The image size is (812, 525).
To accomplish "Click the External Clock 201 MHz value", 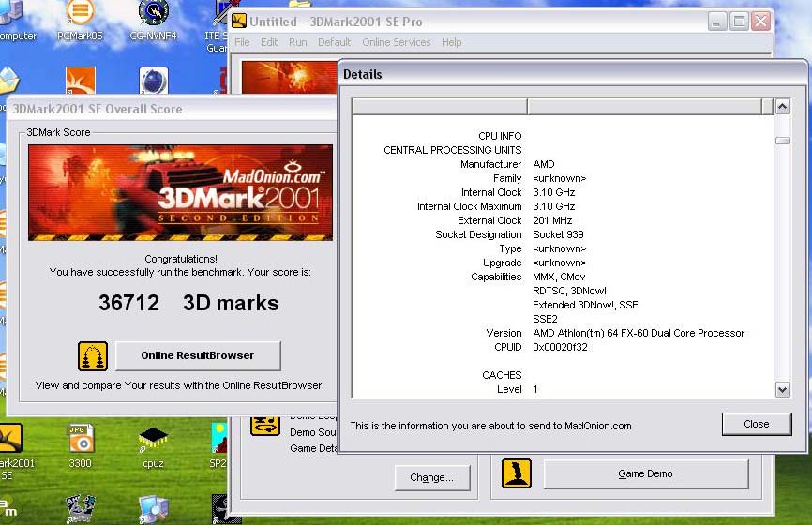I will [x=552, y=220].
